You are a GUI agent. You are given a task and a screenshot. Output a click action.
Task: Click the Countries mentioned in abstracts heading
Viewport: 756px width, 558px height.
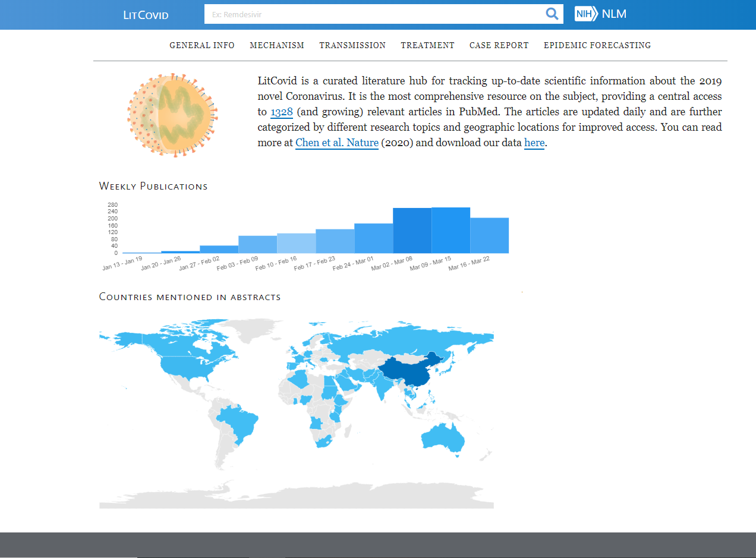pos(190,296)
